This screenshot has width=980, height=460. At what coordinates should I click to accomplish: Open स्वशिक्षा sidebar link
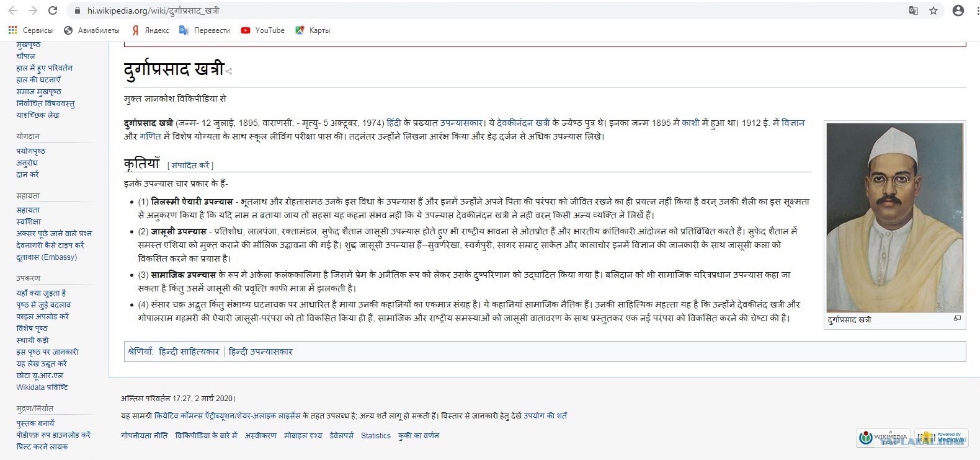coord(29,222)
